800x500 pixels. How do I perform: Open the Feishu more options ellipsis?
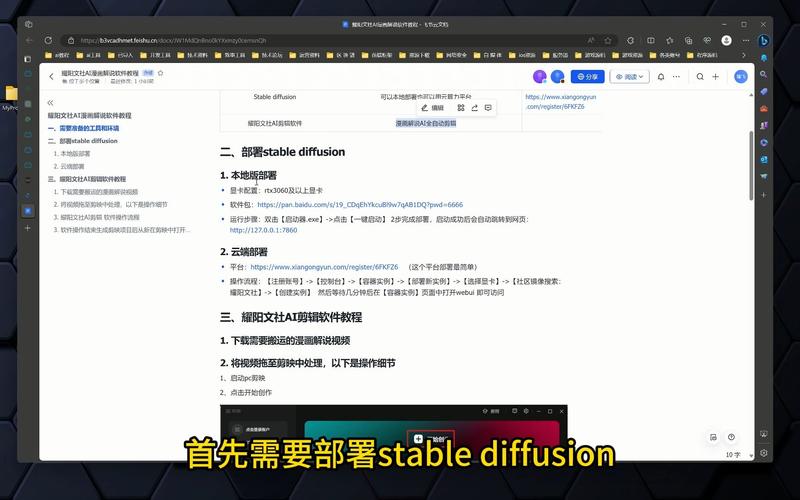[x=676, y=77]
